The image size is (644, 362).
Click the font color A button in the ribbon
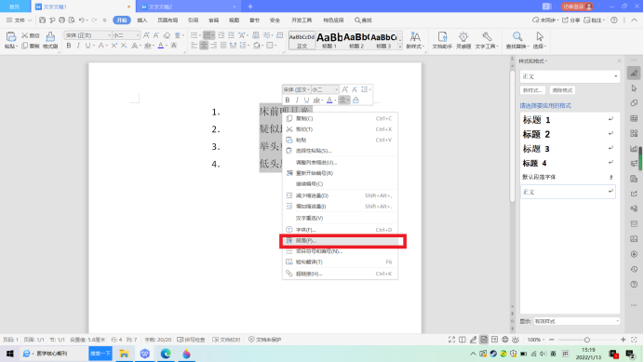tap(161, 46)
